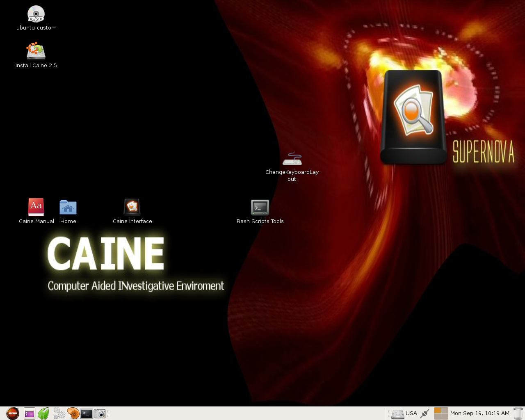The image size is (525, 420).
Task: Open the gray gears settings launcher
Action: coord(59,413)
